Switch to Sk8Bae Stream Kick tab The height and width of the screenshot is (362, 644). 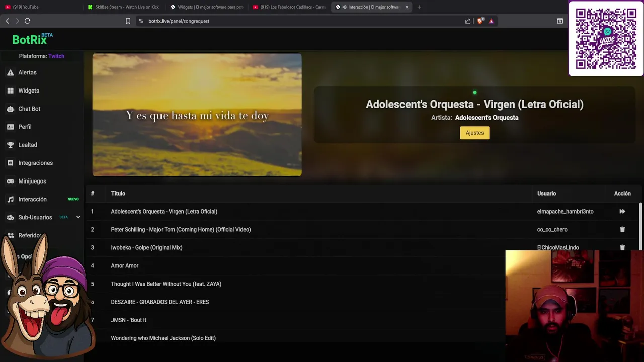click(123, 7)
